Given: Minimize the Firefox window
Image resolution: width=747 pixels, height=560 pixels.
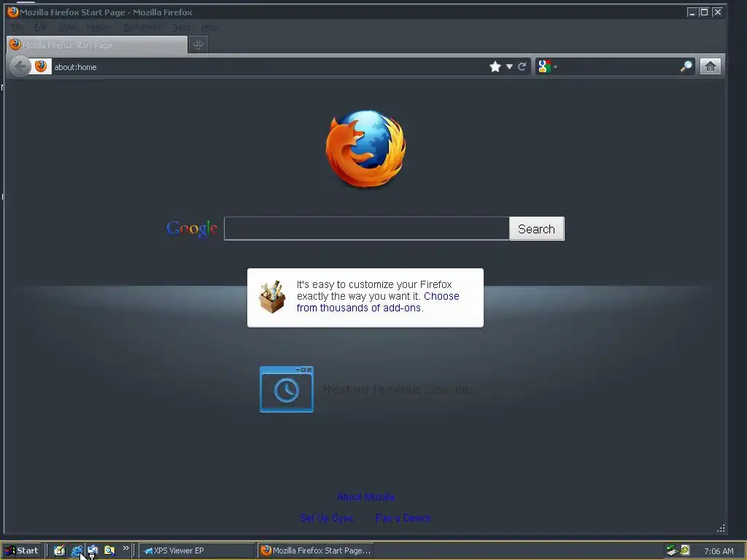Looking at the screenshot, I should [x=692, y=12].
